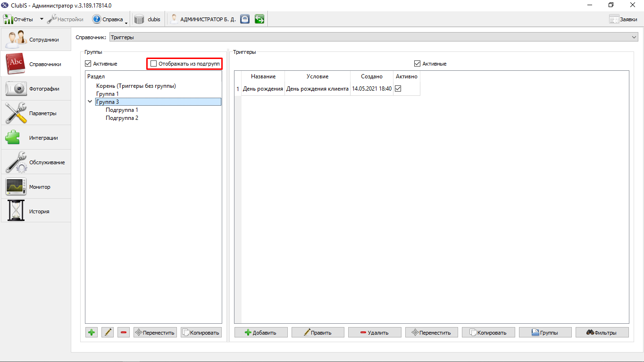The height and width of the screenshot is (362, 644).
Task: Open the Отчёты dropdown arrow
Action: (x=42, y=19)
